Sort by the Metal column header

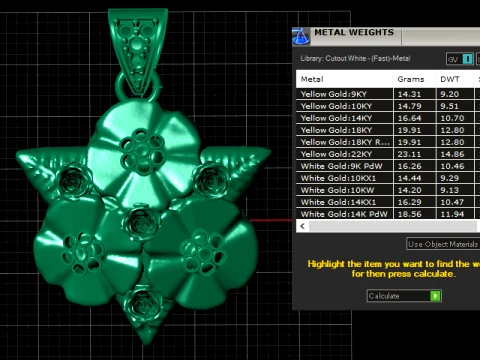pos(344,79)
